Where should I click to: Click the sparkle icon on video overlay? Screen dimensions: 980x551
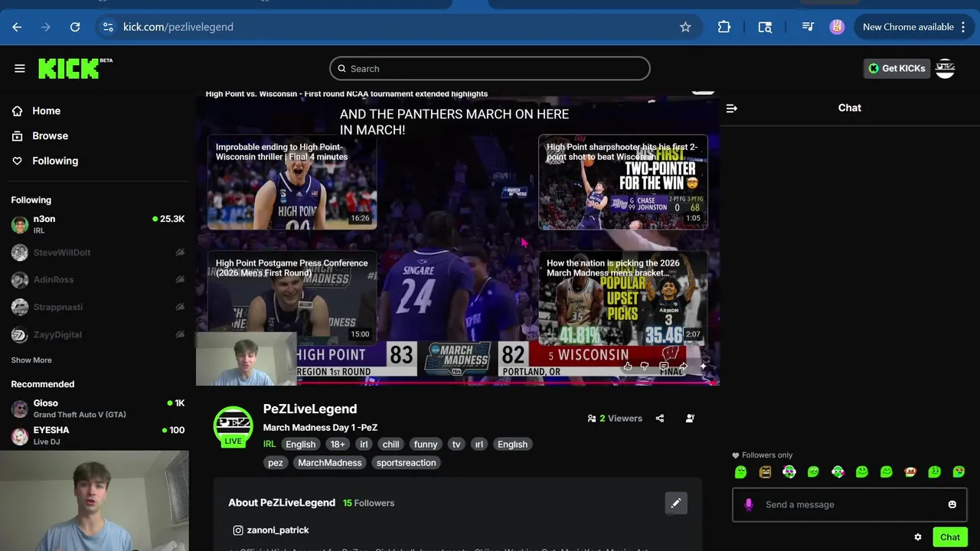pyautogui.click(x=703, y=367)
